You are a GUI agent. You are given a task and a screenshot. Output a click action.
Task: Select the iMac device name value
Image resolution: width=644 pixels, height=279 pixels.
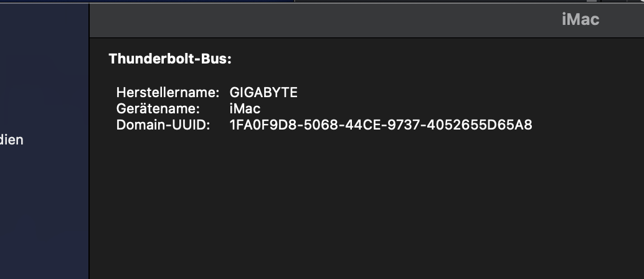pyautogui.click(x=245, y=109)
